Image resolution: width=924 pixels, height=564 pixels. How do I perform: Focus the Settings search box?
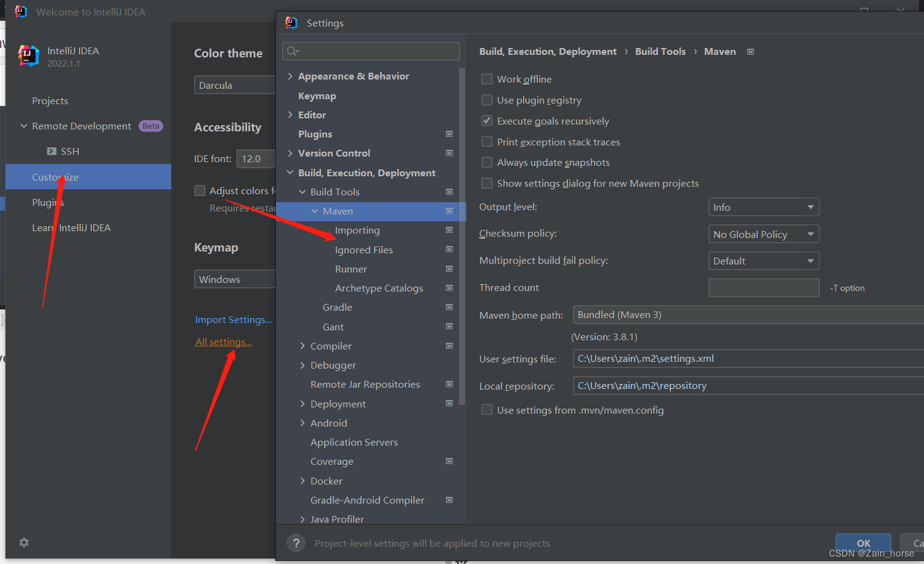click(x=371, y=51)
